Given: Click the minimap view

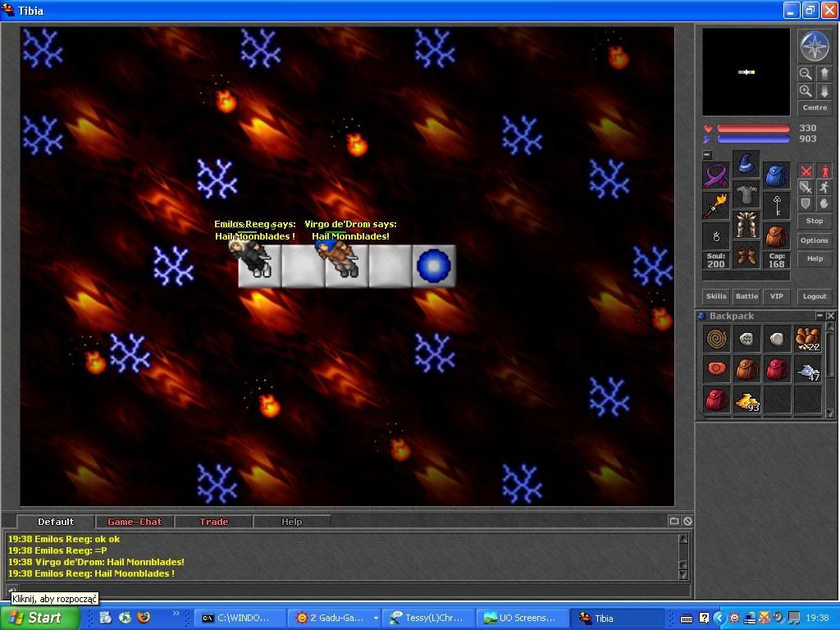Looking at the screenshot, I should point(746,72).
